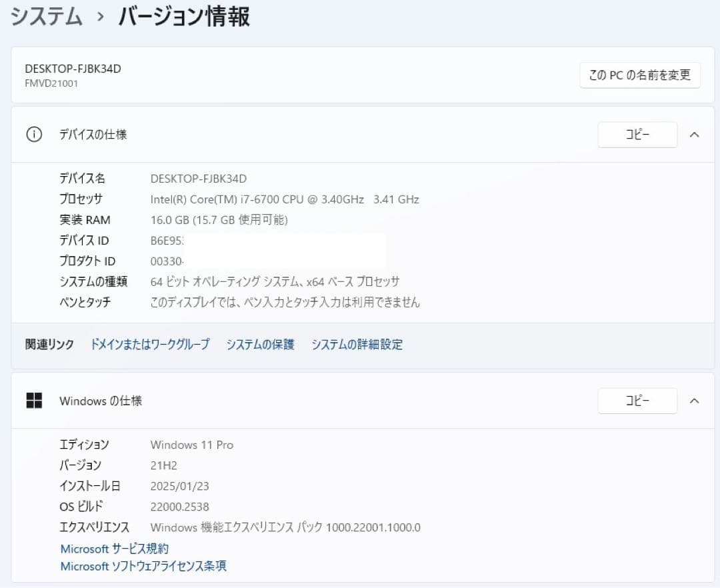
Task: Select the インストール日 value 2025/01/23
Action: point(179,486)
